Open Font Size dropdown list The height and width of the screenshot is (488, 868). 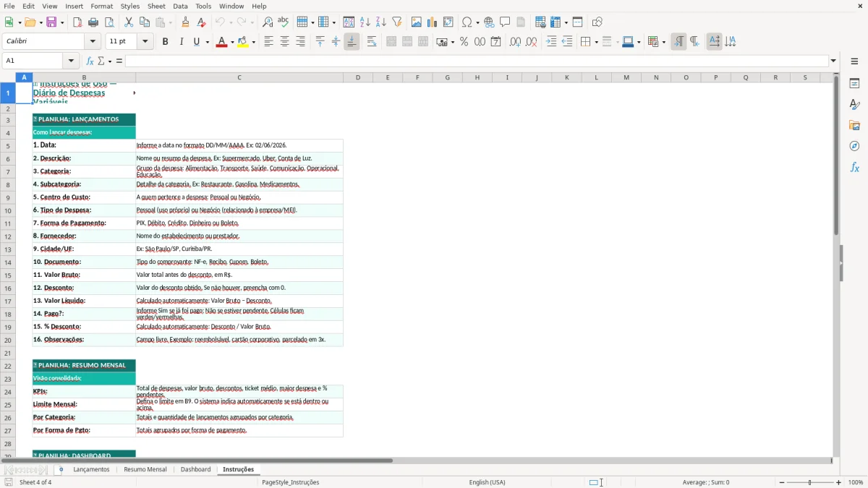(x=145, y=42)
